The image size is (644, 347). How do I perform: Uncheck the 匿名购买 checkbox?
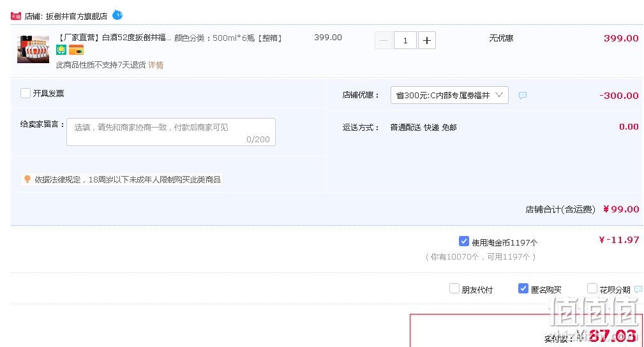[523, 288]
